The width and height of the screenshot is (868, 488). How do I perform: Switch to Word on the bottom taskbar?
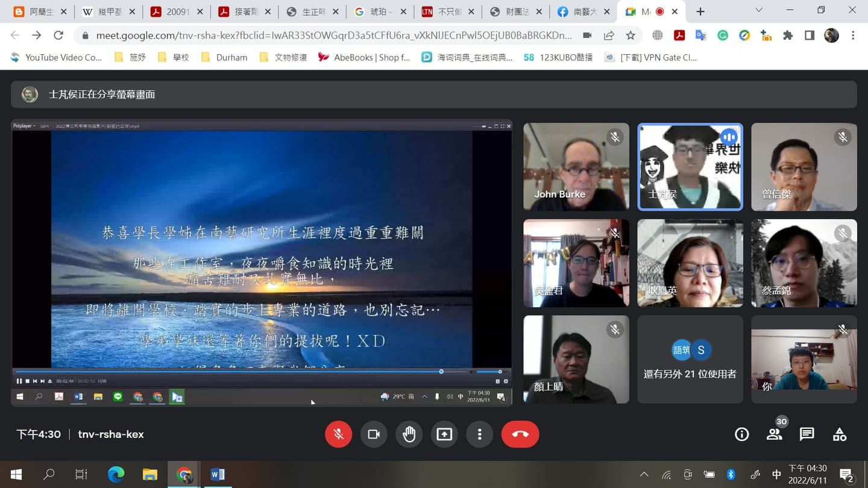(218, 475)
